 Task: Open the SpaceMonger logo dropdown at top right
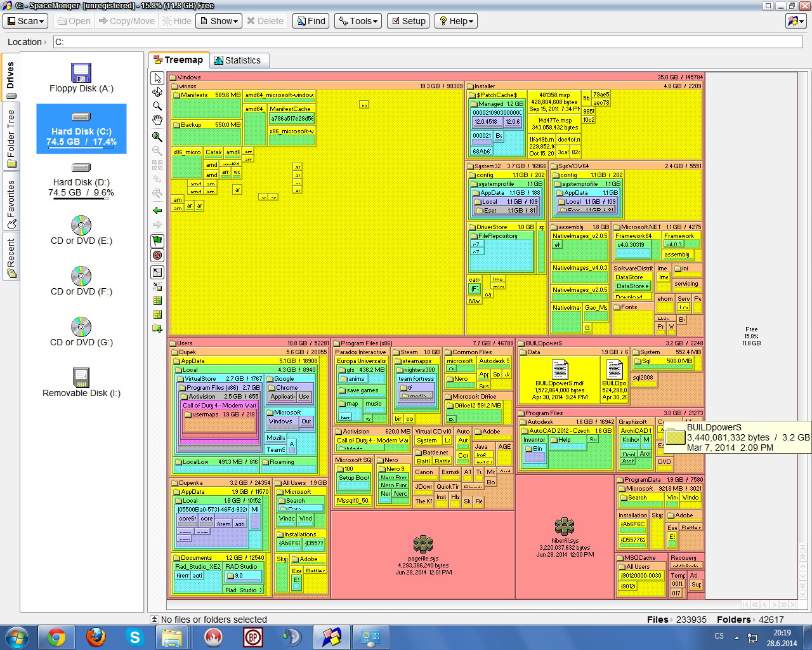[796, 21]
